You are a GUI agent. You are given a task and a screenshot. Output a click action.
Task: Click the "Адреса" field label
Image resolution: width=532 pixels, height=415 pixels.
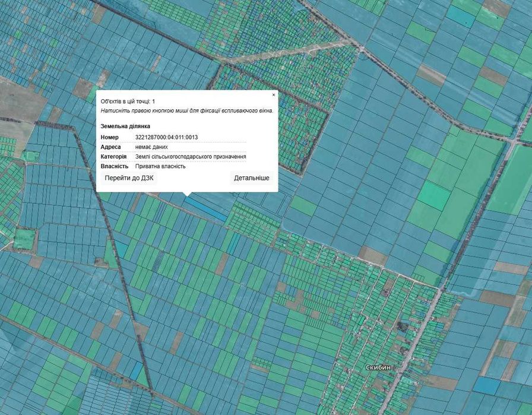[x=110, y=147]
